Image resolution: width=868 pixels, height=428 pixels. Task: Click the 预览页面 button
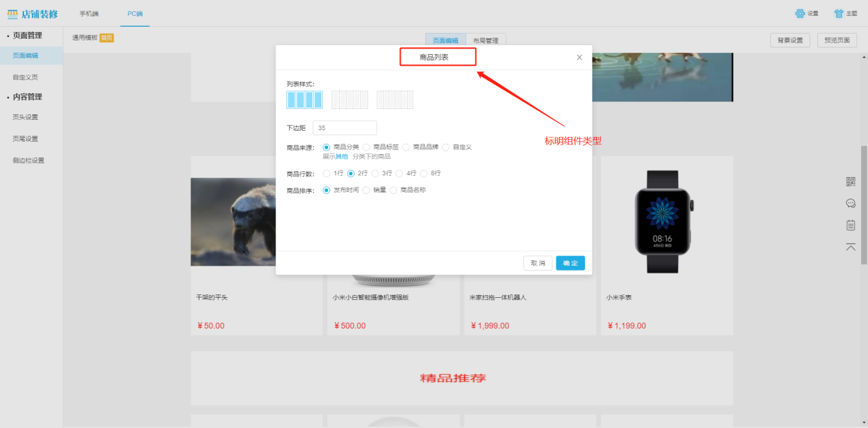click(x=836, y=40)
